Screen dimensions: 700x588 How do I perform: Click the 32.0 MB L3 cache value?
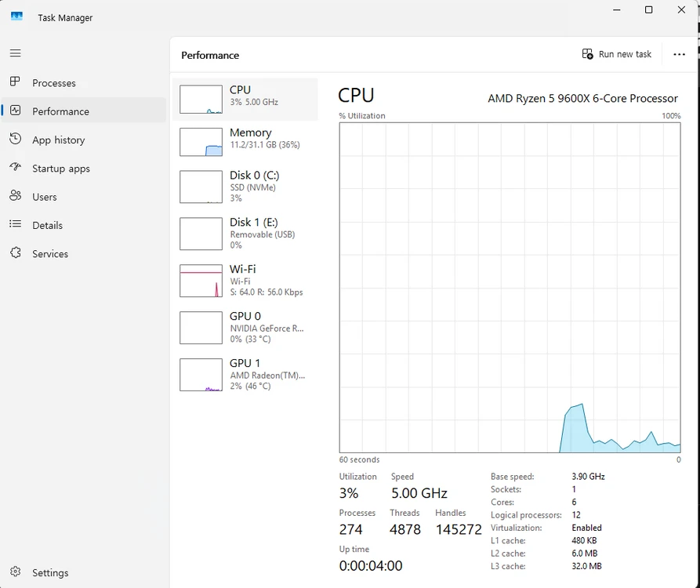point(586,566)
